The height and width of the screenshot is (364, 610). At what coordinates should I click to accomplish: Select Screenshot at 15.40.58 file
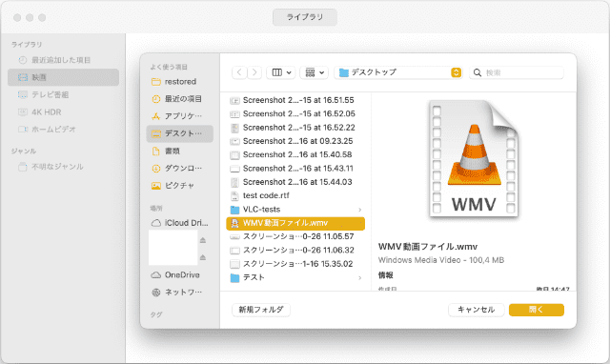(x=295, y=154)
